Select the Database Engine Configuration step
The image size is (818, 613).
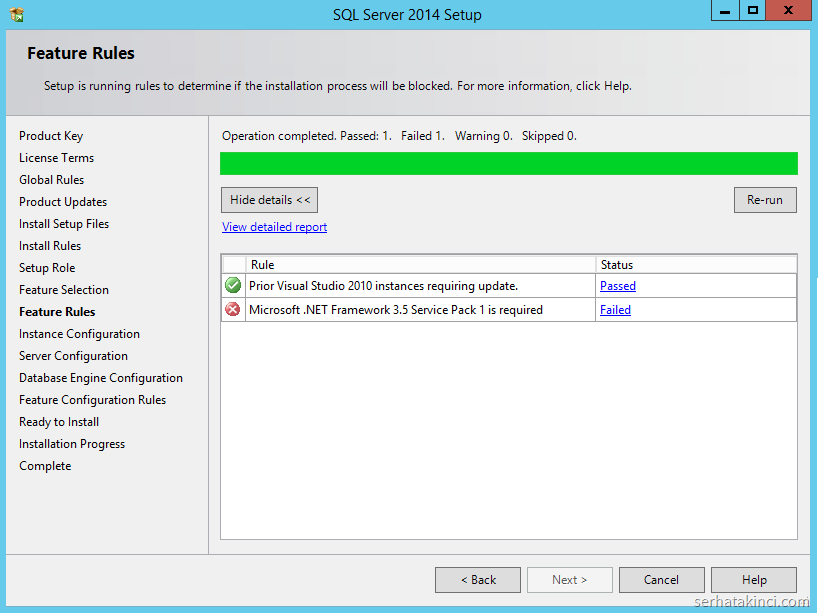tap(101, 378)
